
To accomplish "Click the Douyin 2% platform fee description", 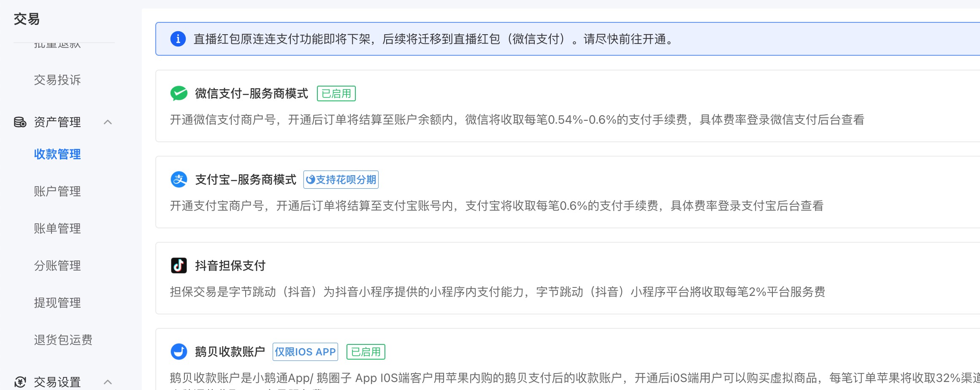I will point(498,292).
